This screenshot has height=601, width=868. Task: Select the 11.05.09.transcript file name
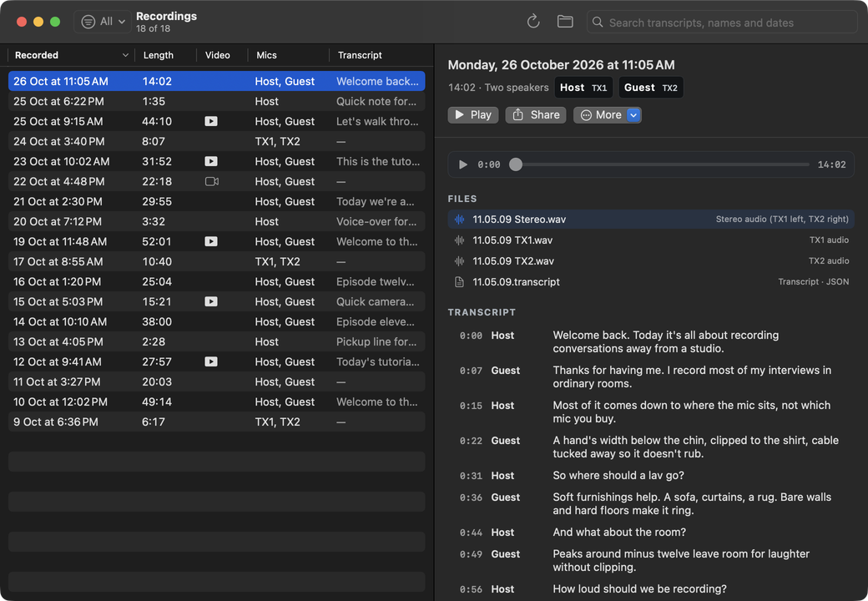pos(516,281)
